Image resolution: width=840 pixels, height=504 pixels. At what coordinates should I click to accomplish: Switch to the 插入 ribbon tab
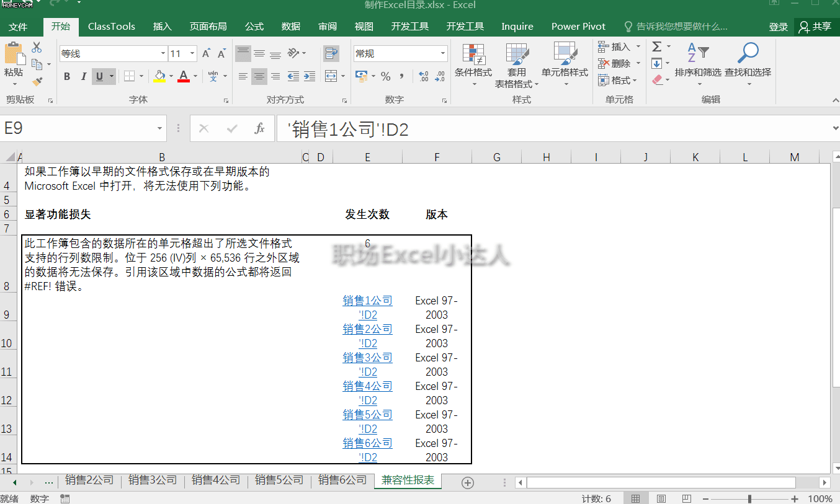[x=162, y=27]
